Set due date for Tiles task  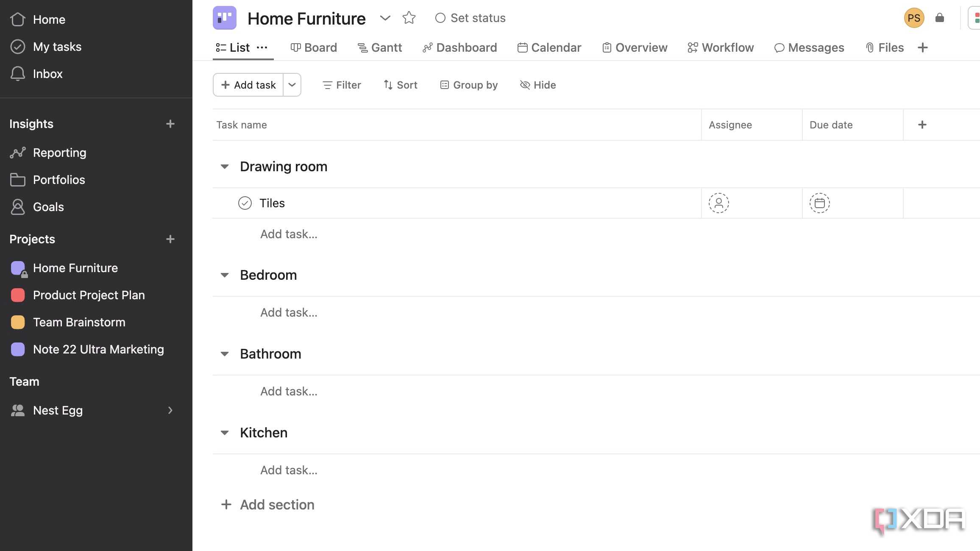coord(820,203)
